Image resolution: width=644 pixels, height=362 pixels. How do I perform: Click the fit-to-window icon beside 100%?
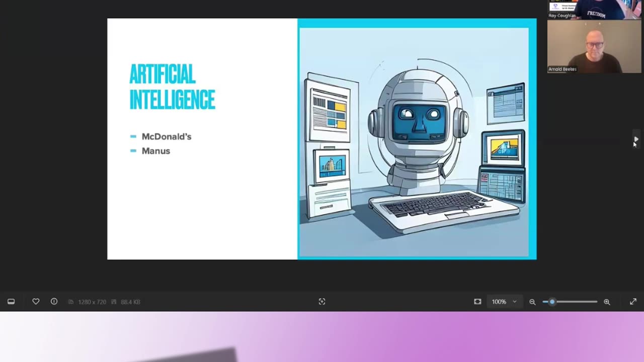[477, 302]
